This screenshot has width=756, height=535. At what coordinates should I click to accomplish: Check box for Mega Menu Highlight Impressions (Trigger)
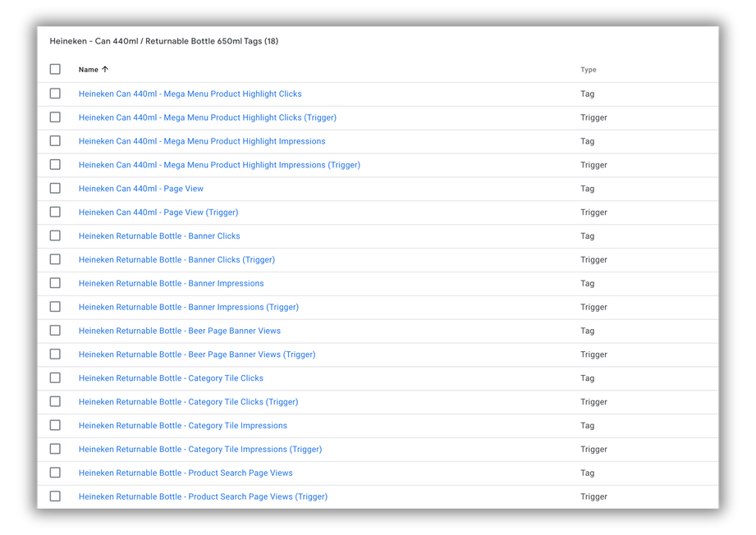55,164
